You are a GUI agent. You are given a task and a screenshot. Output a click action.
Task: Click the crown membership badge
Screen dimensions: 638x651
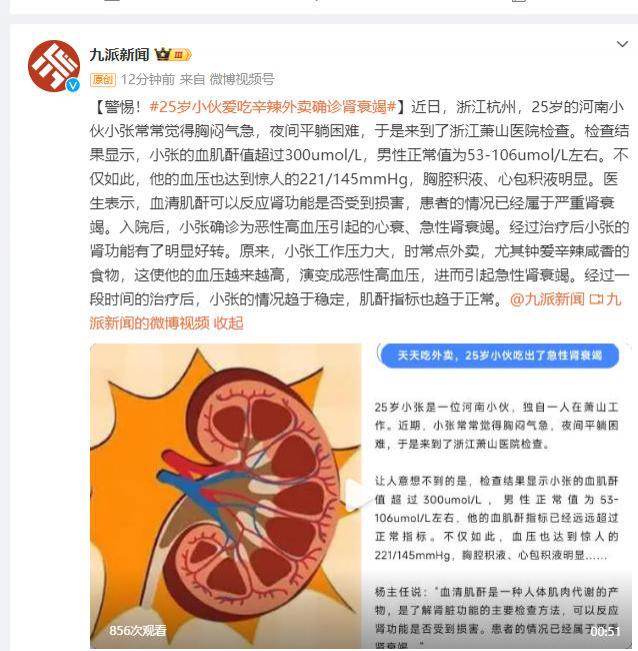coord(173,54)
